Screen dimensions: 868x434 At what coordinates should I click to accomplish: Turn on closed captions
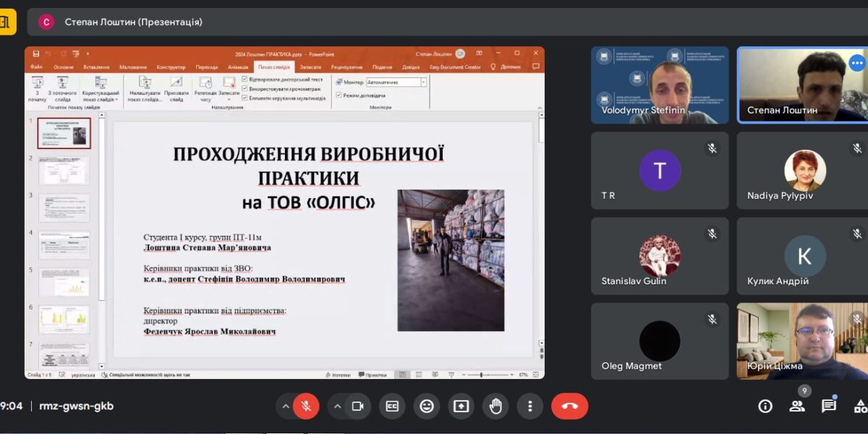point(392,406)
